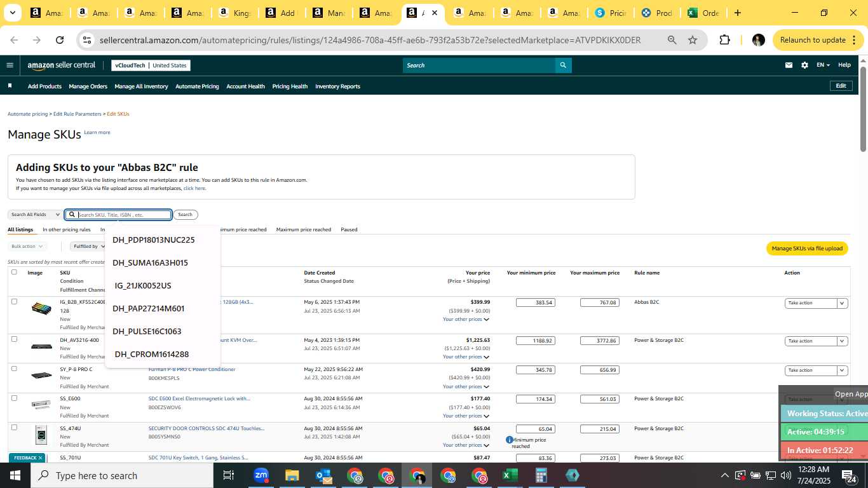This screenshot has width=868, height=488.
Task: Open the Fulfilled by filter dropdown
Action: point(88,246)
